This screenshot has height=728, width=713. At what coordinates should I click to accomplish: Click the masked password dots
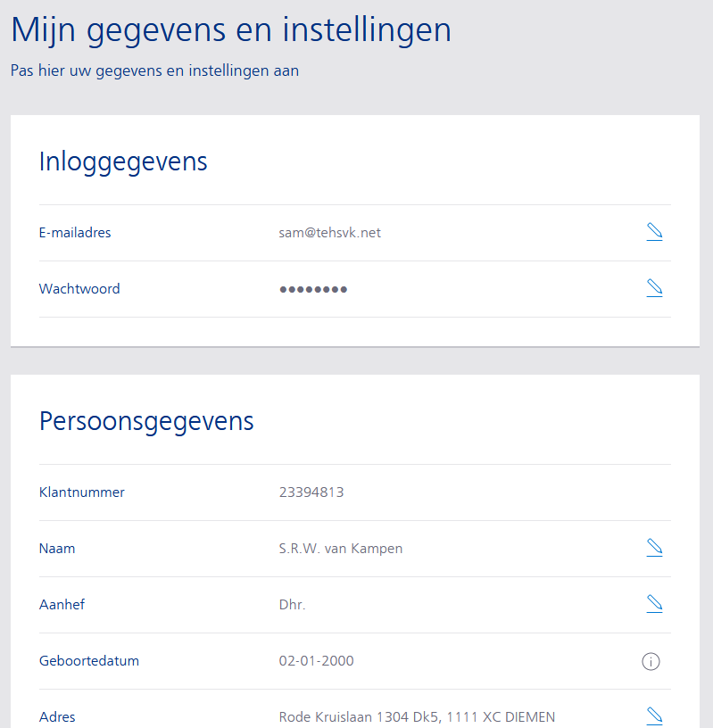313,289
